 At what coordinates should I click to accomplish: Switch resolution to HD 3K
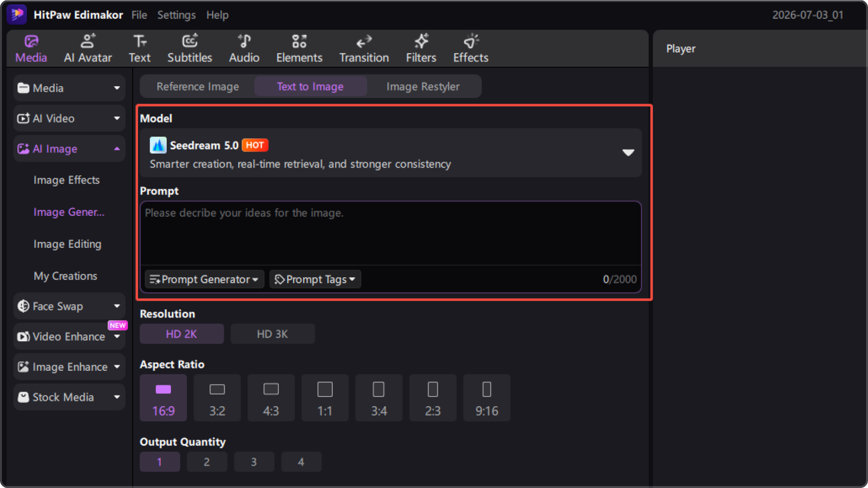tap(272, 334)
